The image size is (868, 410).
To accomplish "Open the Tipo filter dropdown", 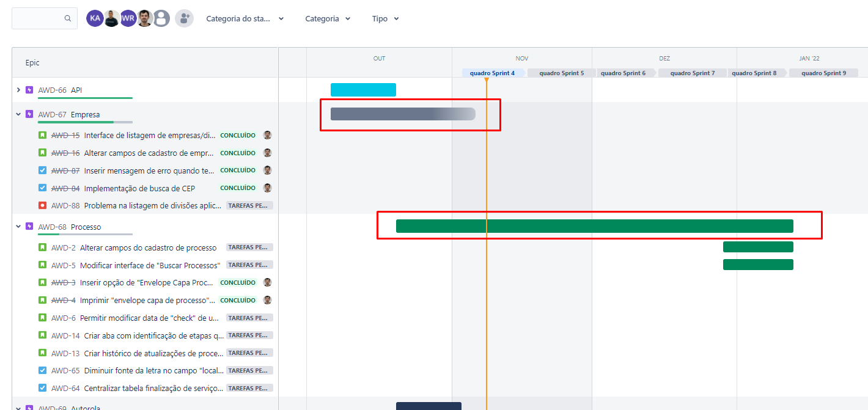I will point(385,18).
